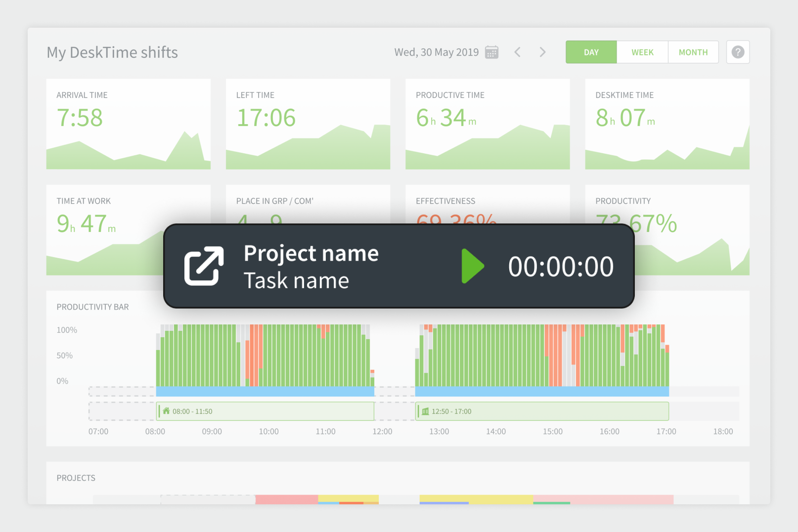
Task: Switch to the WEEK view
Action: point(642,52)
